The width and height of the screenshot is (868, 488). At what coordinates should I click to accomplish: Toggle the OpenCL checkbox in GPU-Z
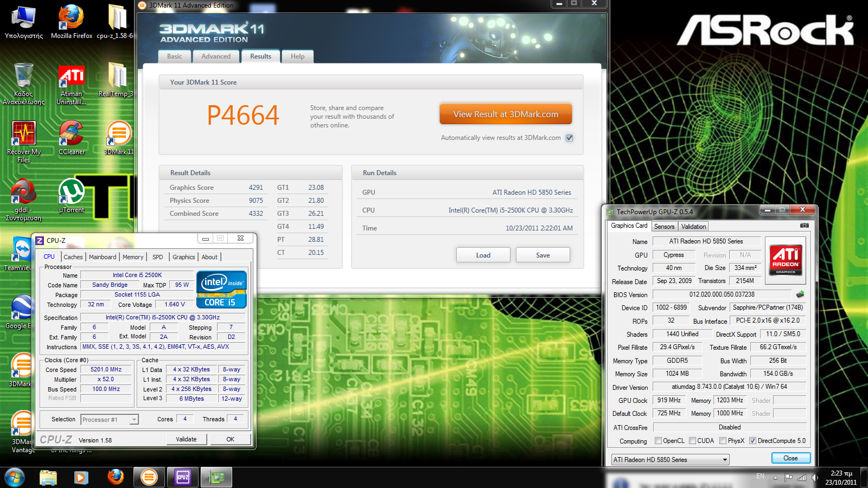click(x=659, y=440)
